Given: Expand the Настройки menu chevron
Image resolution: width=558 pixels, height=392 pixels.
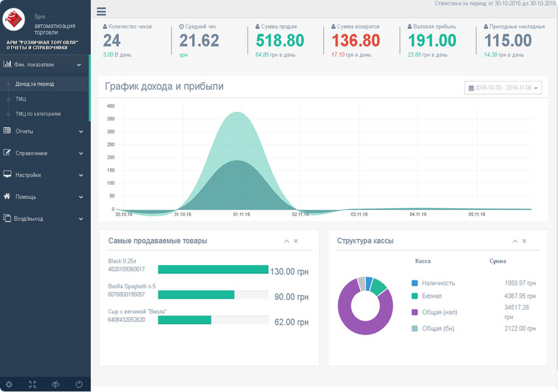Looking at the screenshot, I should pyautogui.click(x=81, y=175).
